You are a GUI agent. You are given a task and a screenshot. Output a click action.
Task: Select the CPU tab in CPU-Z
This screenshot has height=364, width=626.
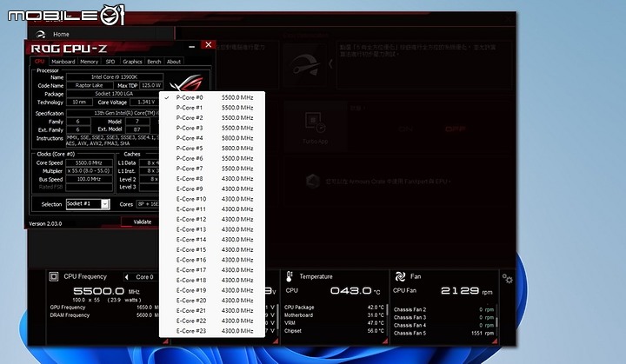coord(39,62)
